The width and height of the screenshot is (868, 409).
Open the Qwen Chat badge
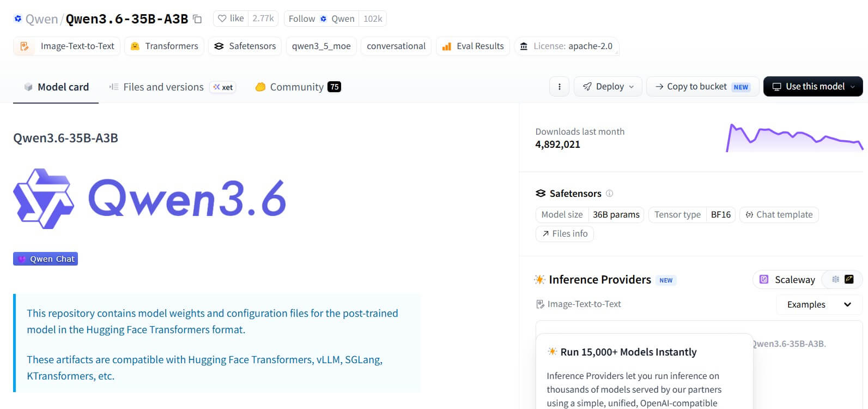tap(45, 258)
